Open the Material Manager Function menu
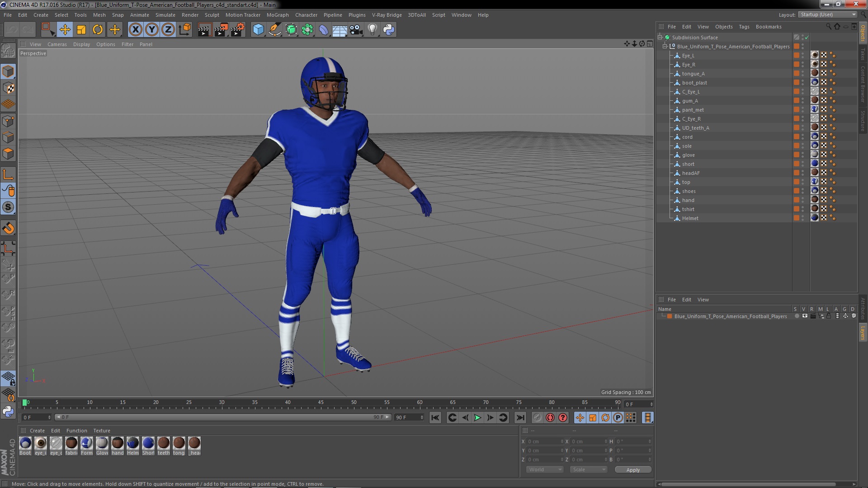 point(76,431)
